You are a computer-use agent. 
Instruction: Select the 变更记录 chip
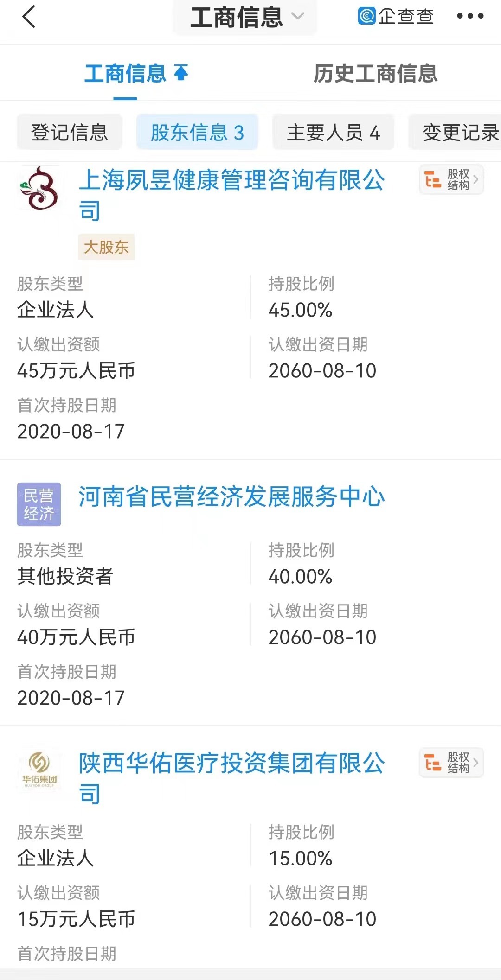[x=459, y=133]
